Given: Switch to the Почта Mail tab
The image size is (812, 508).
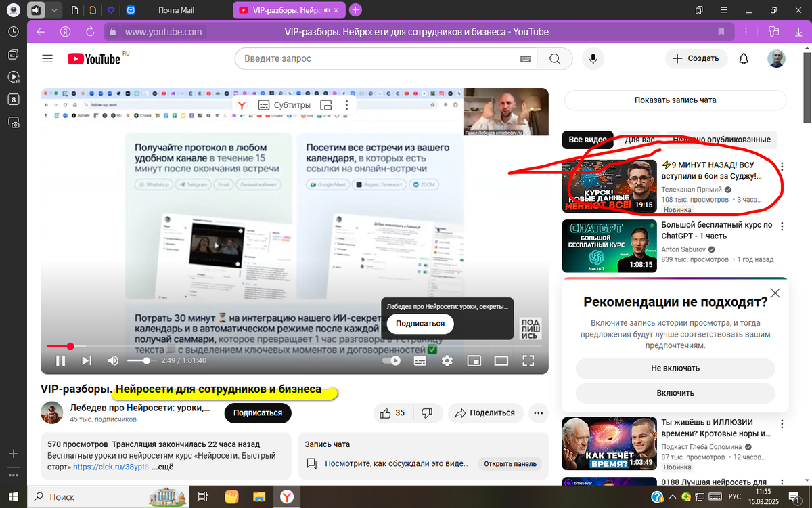Looking at the screenshot, I should click(176, 10).
